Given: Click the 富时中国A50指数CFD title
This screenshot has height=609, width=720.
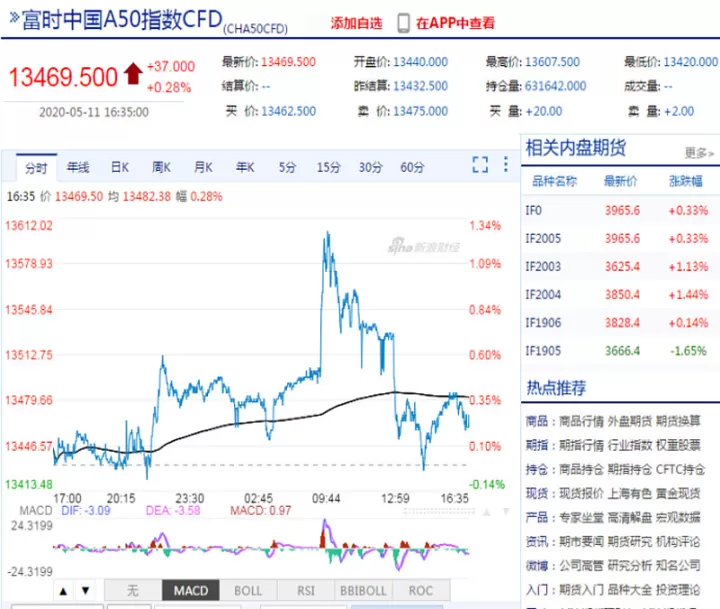Looking at the screenshot, I should pos(122,20).
